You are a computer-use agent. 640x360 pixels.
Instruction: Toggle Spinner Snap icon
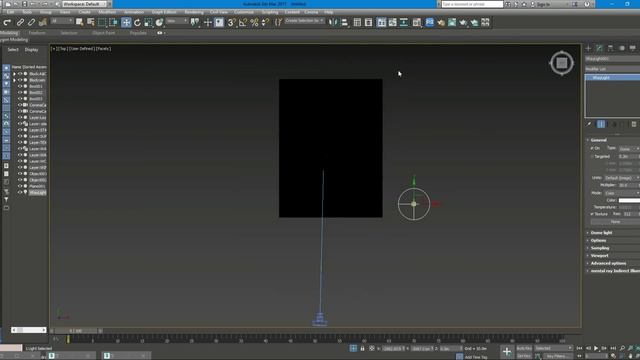[266, 22]
